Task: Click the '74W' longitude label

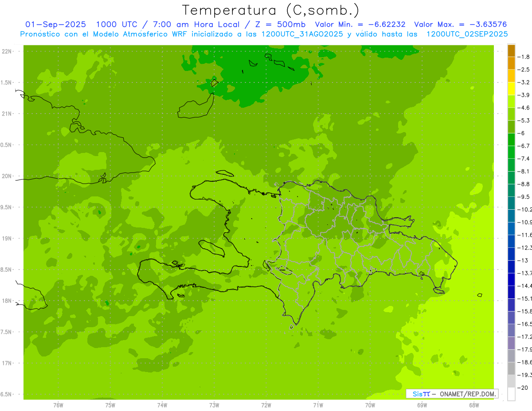Action: coord(162,405)
